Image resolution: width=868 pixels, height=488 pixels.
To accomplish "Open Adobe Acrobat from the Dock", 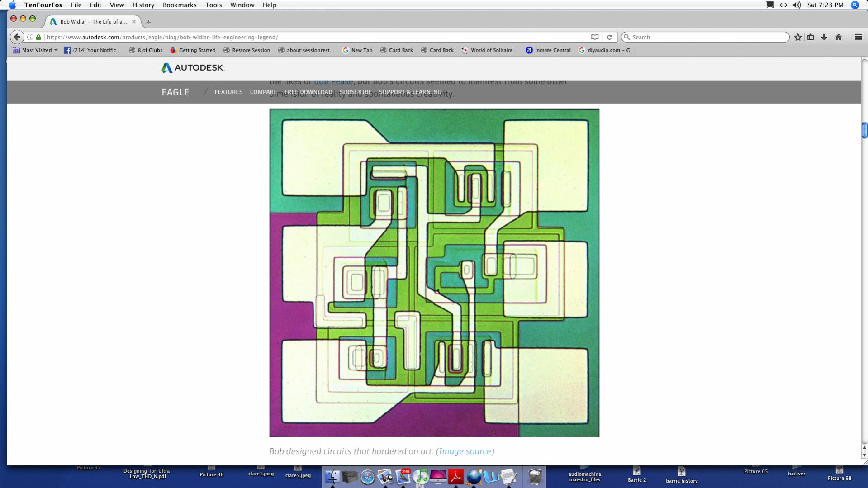I will [455, 477].
